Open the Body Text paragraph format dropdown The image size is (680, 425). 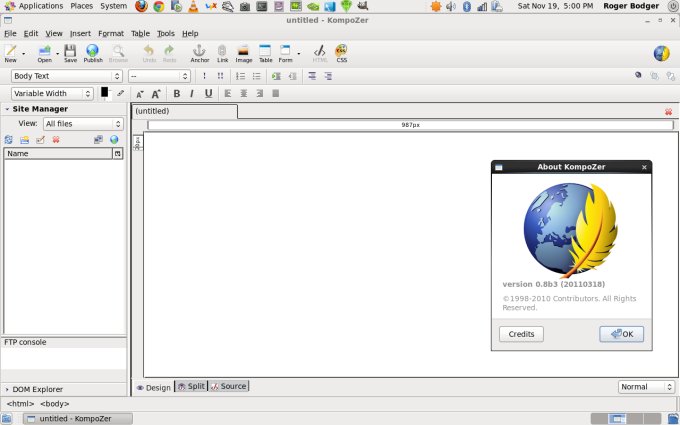(66, 76)
